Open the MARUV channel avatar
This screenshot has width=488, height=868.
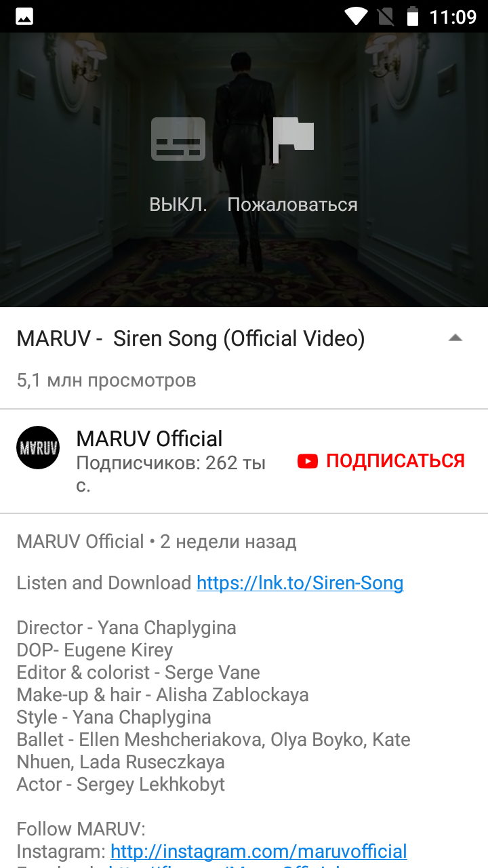(38, 448)
